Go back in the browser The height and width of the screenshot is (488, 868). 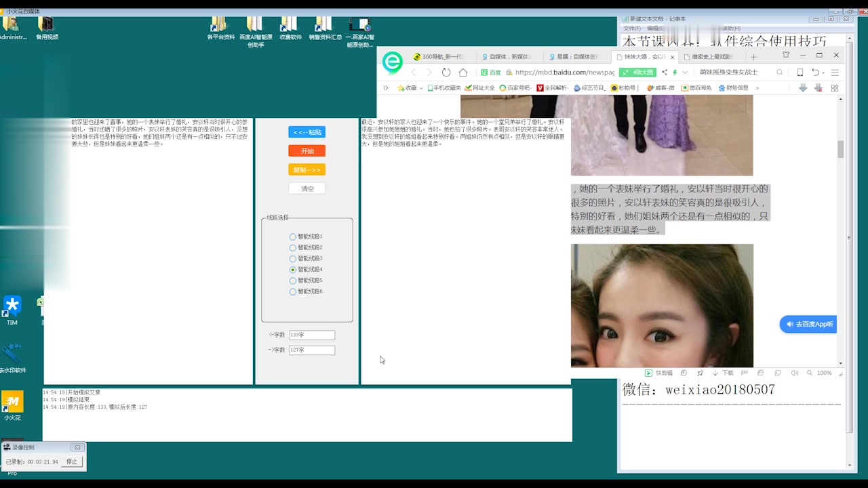point(414,72)
